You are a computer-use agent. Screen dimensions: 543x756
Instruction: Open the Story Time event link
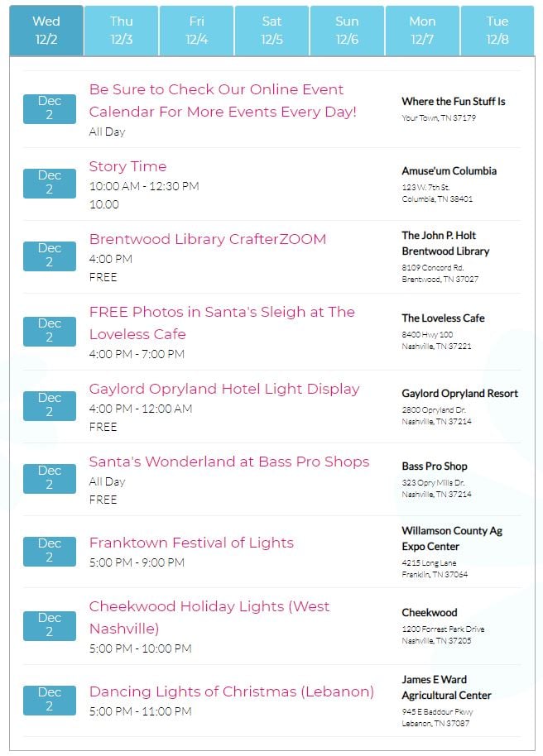tap(128, 166)
